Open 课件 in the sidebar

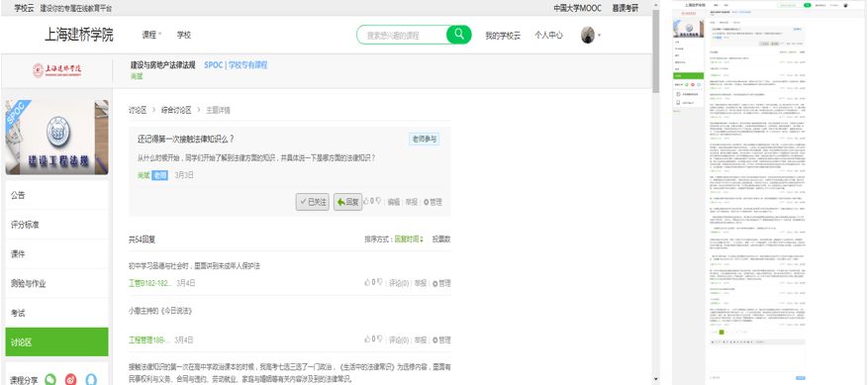(x=56, y=253)
